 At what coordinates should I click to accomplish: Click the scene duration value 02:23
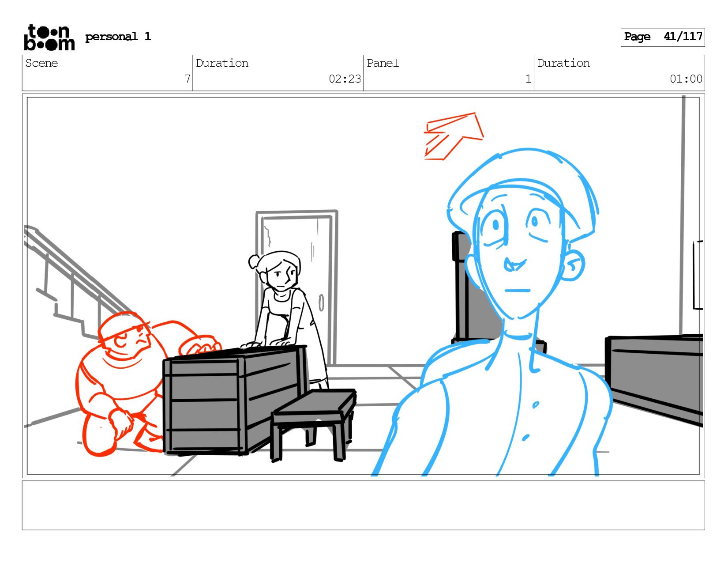click(345, 79)
